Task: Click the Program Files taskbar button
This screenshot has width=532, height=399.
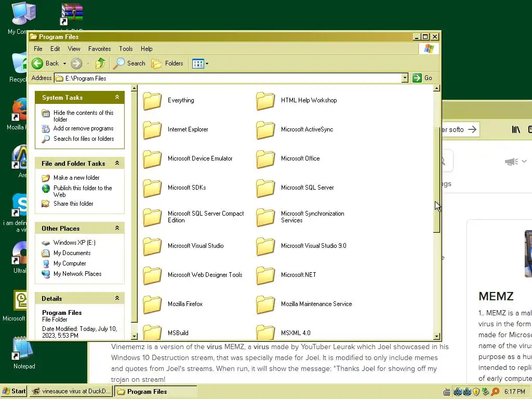Action: [x=155, y=391]
